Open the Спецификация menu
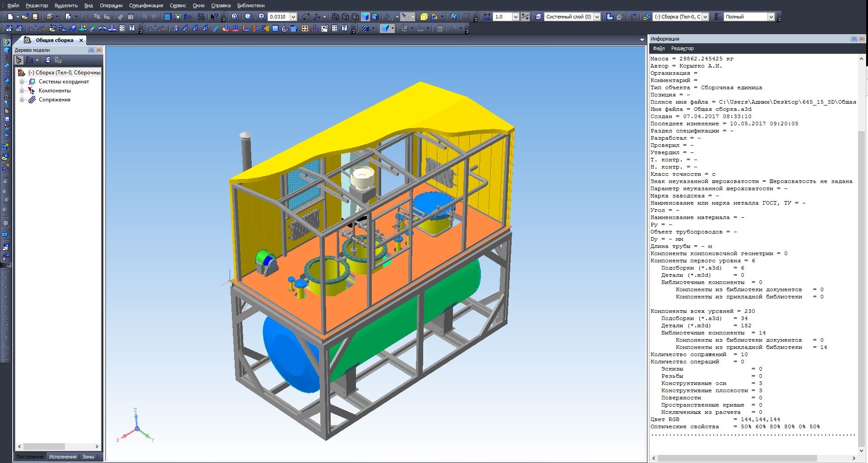 click(146, 5)
